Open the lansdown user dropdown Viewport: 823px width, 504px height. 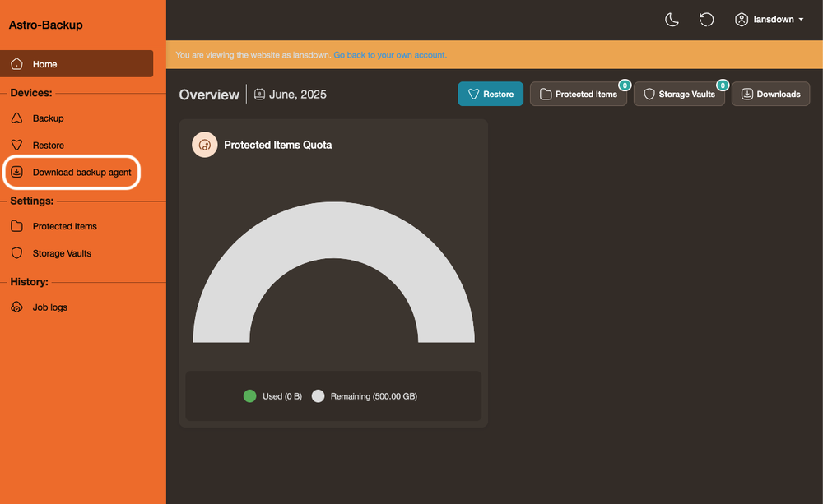[769, 20]
